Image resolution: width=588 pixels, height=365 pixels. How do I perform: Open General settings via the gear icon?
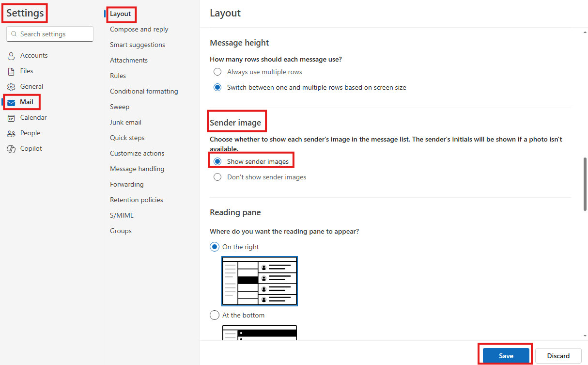point(12,86)
